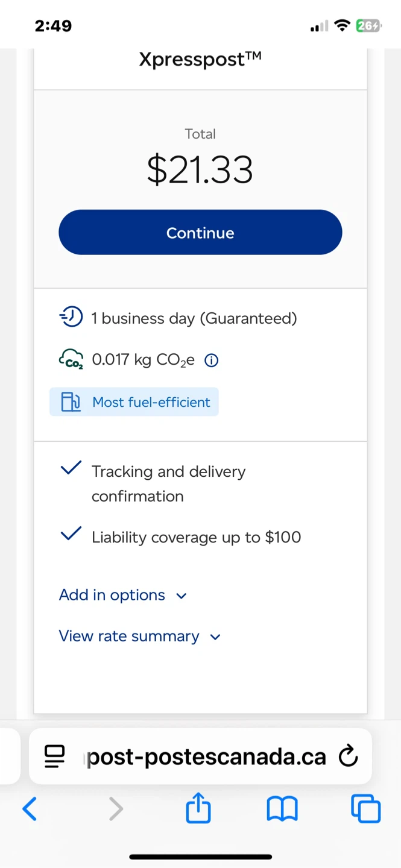The width and height of the screenshot is (401, 868).
Task: Expand Add in options section
Action: (113, 595)
